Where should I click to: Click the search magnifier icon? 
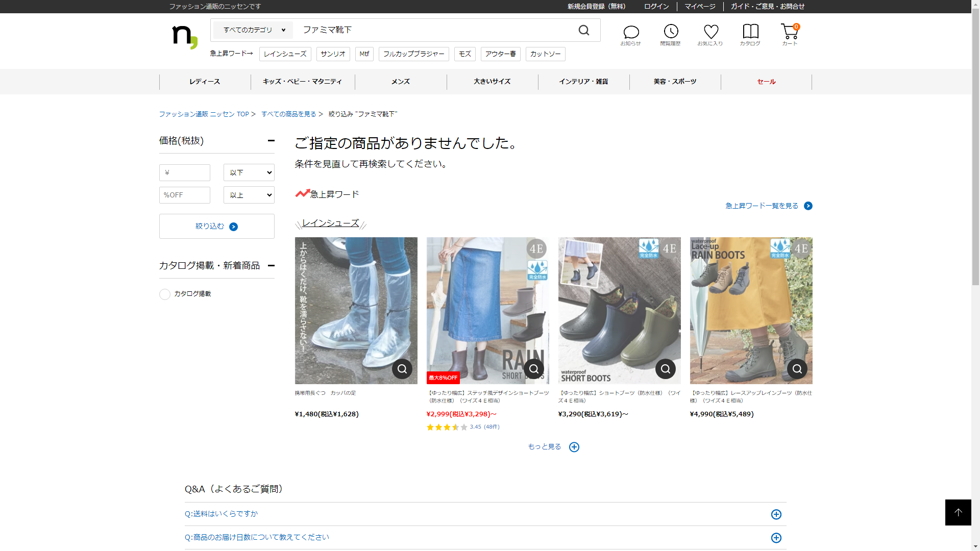click(x=584, y=31)
